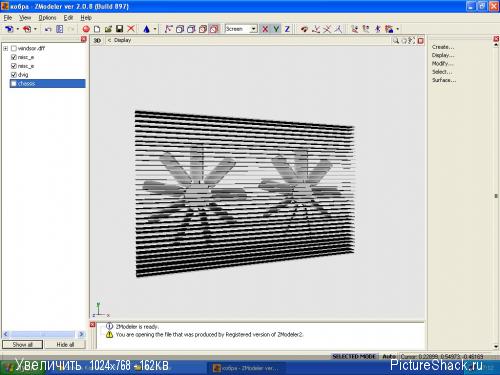500x375 pixels.
Task: Click the viewport pan icon
Action: [x=404, y=41]
